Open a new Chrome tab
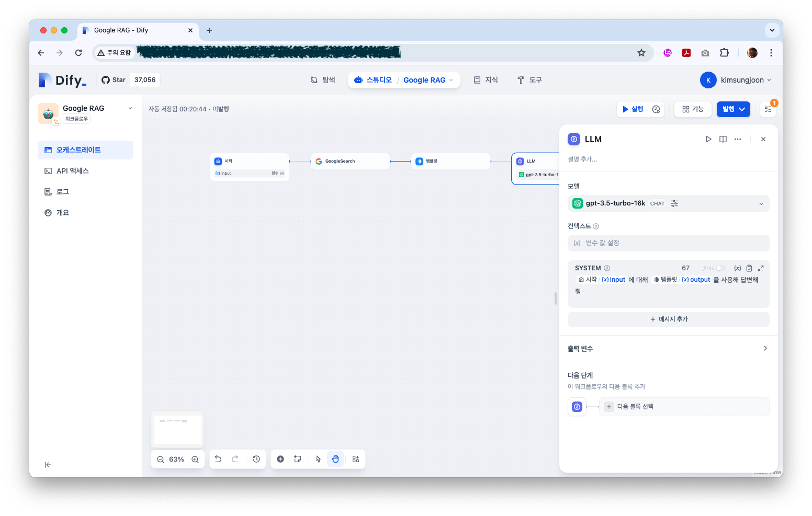 tap(209, 30)
